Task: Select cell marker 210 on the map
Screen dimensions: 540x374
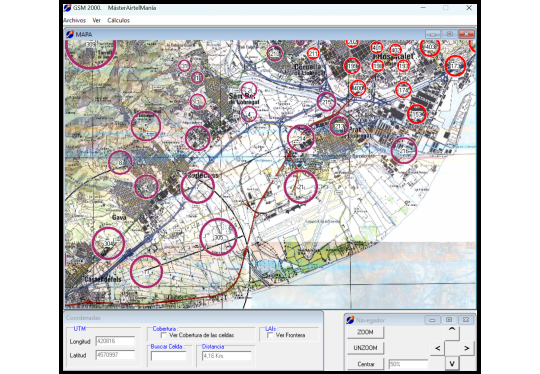Action: pyautogui.click(x=274, y=53)
